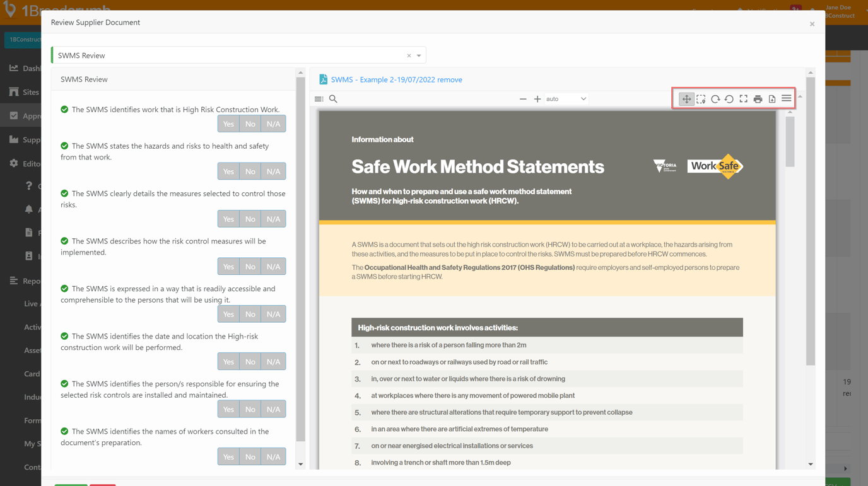Download the SWMS document file
The height and width of the screenshot is (486, 868).
772,99
